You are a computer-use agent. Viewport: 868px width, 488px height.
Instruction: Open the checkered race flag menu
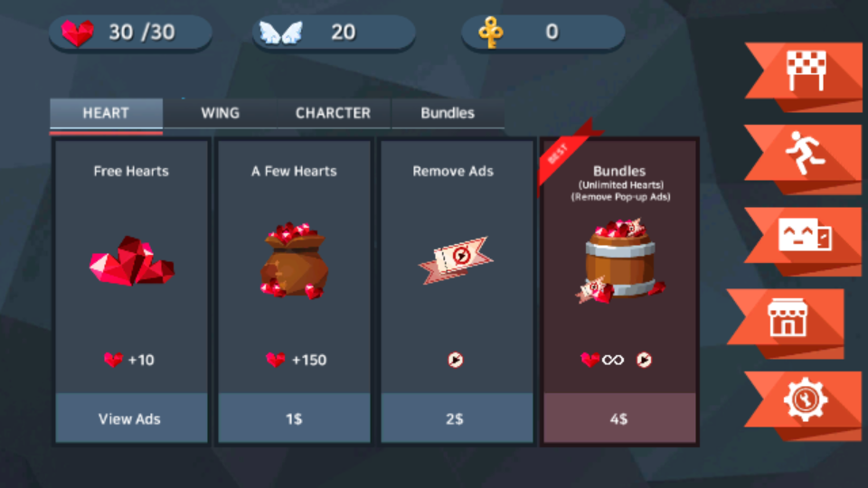pos(806,70)
